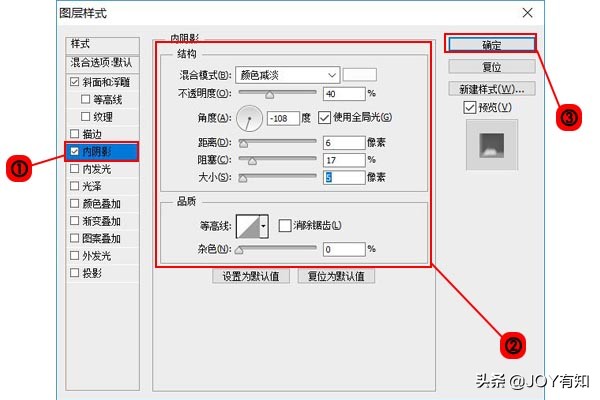Toggle the 预览(V) checkbox

(470, 108)
